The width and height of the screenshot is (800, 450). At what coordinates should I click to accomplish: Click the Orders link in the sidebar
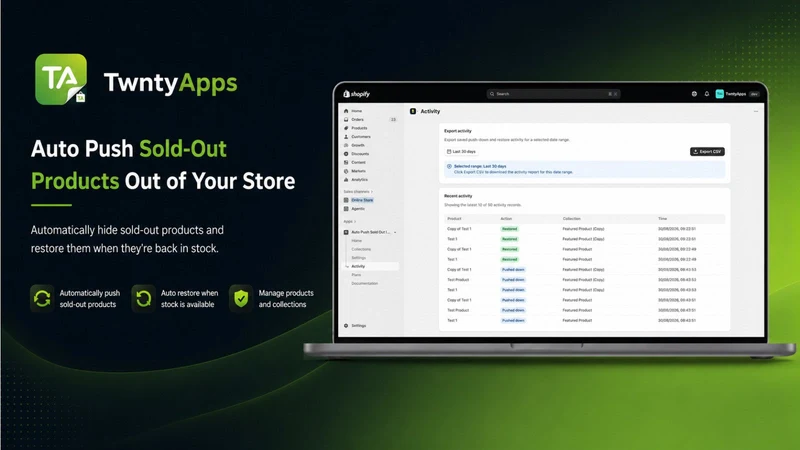[358, 119]
